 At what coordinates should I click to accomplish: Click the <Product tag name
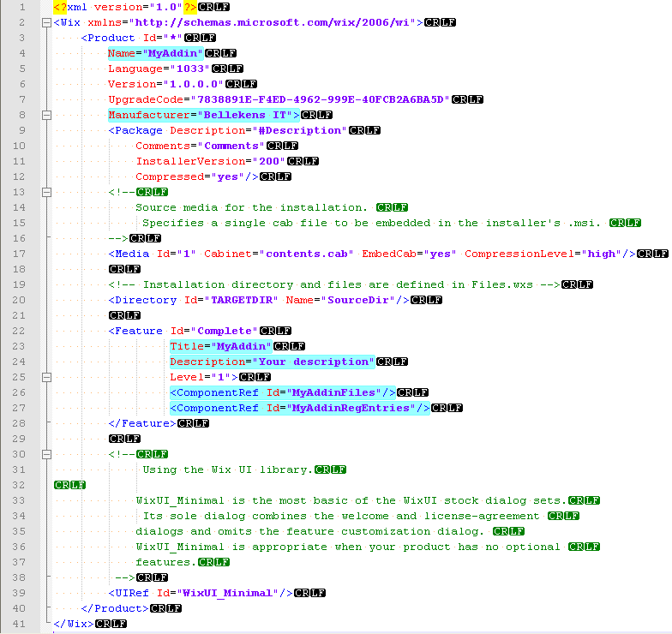click(108, 38)
